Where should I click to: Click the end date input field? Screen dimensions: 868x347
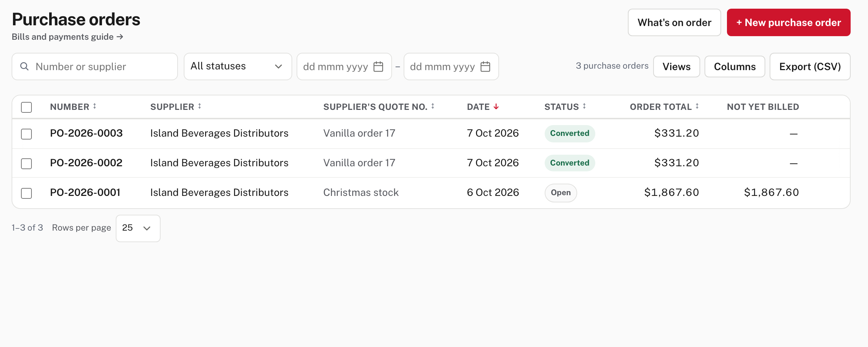pyautogui.click(x=451, y=67)
